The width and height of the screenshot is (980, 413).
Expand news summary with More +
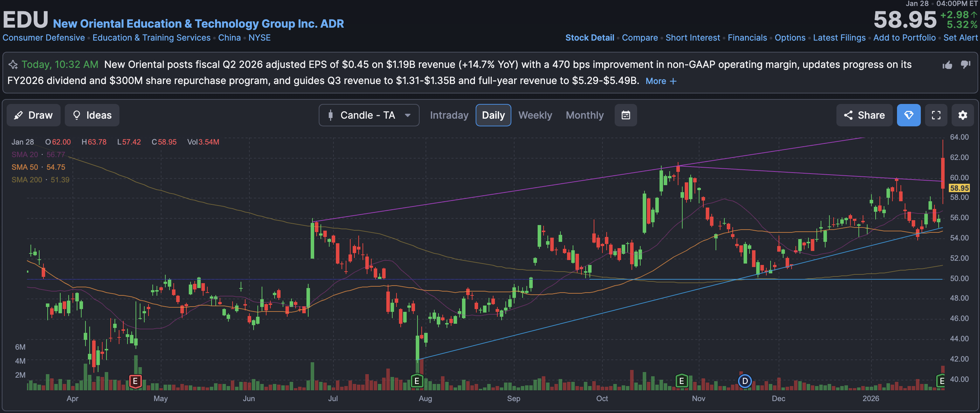[661, 81]
